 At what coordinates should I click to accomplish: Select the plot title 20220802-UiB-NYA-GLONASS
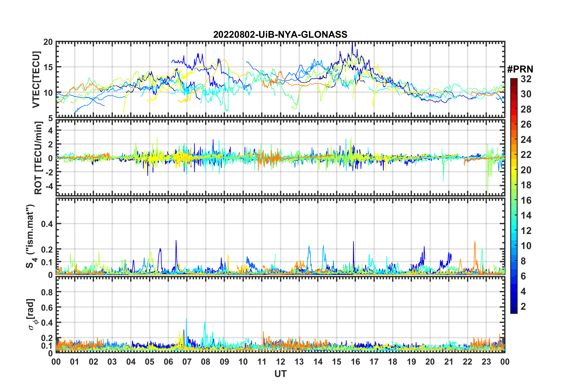click(x=280, y=34)
